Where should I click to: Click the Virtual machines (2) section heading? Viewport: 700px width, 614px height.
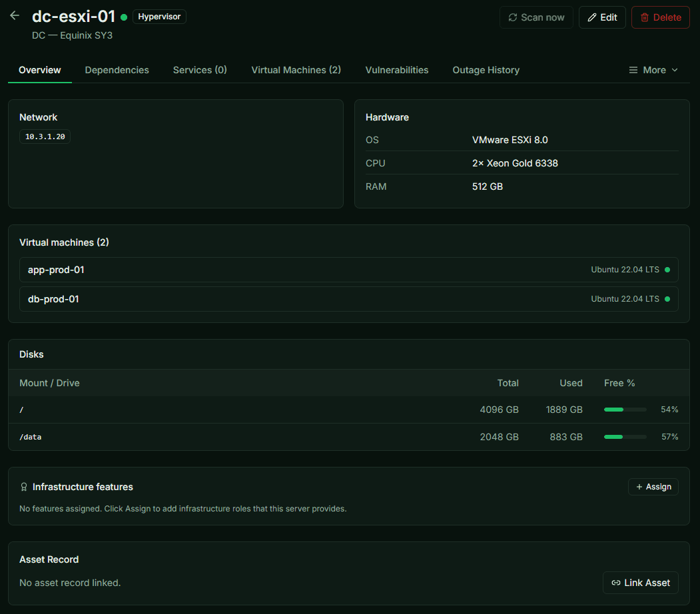click(x=65, y=242)
